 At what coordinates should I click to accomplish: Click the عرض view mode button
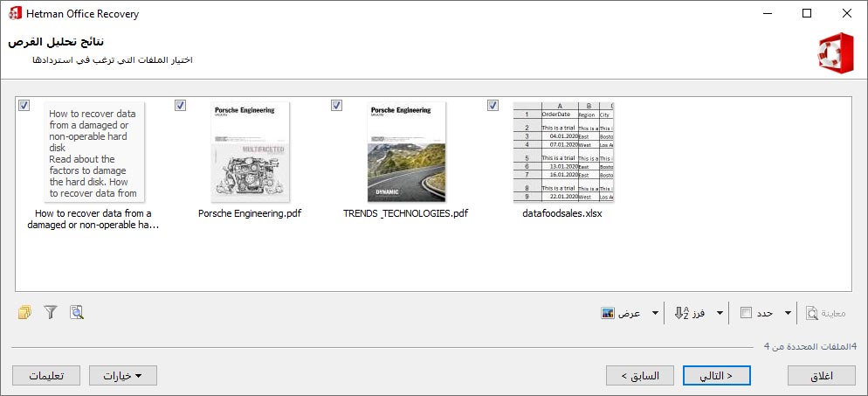[x=621, y=313]
